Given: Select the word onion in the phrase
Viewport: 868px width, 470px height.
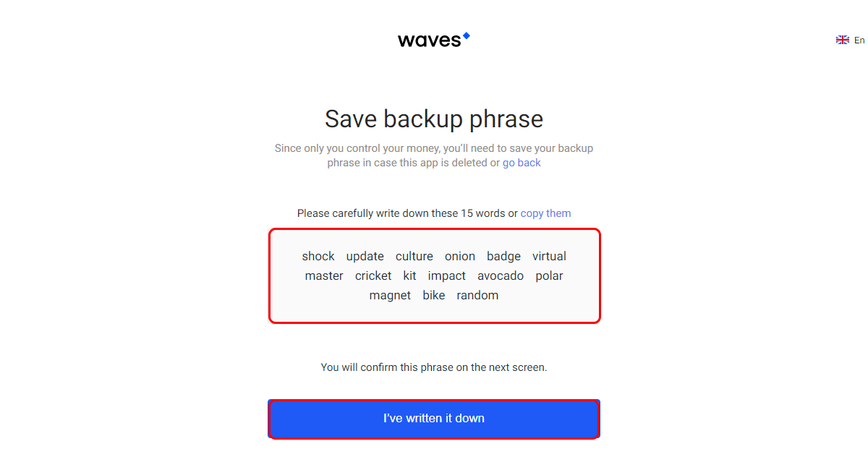Looking at the screenshot, I should 460,256.
